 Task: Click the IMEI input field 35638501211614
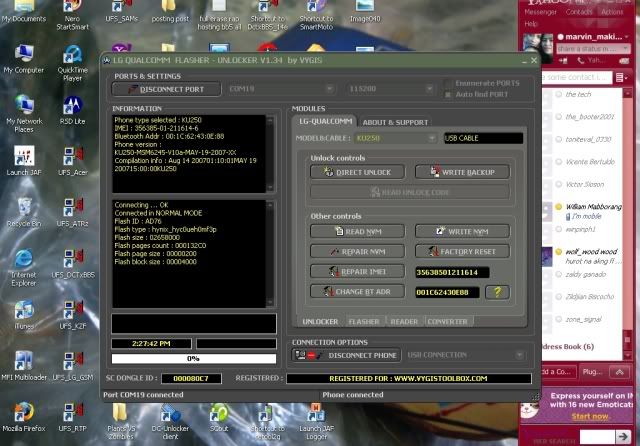pos(452,272)
